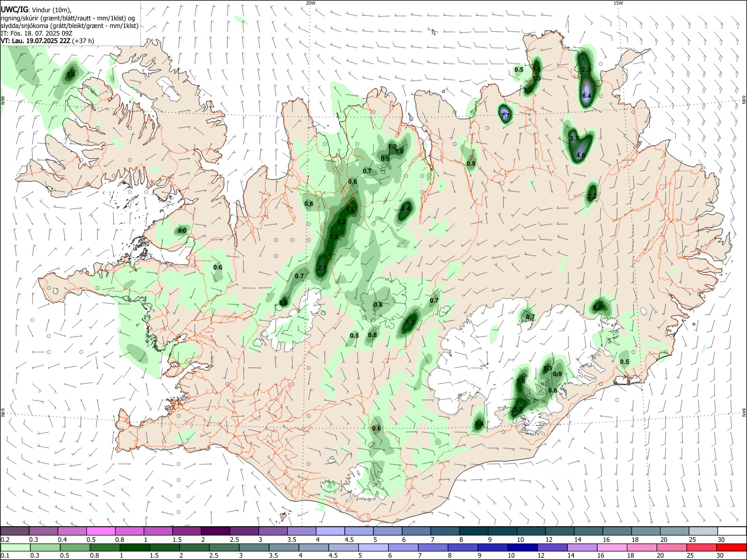Click the 7.7 precipitation value on the map

click(505, 116)
